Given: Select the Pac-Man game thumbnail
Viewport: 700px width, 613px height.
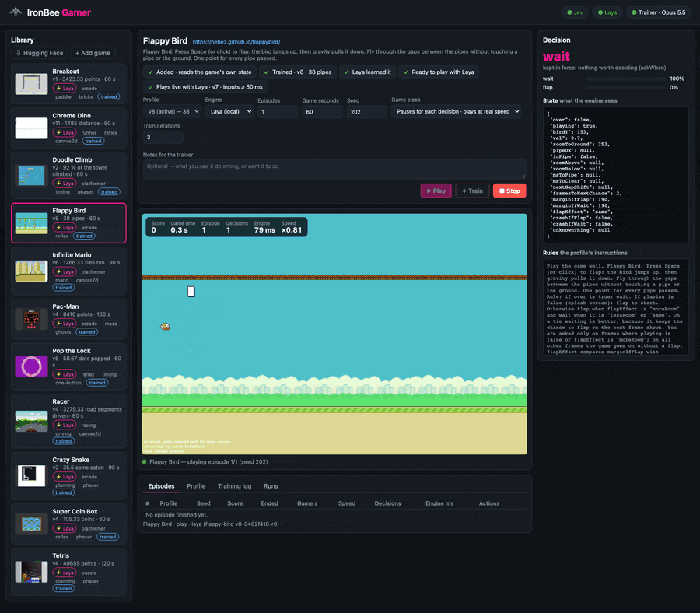Looking at the screenshot, I should (x=31, y=319).
